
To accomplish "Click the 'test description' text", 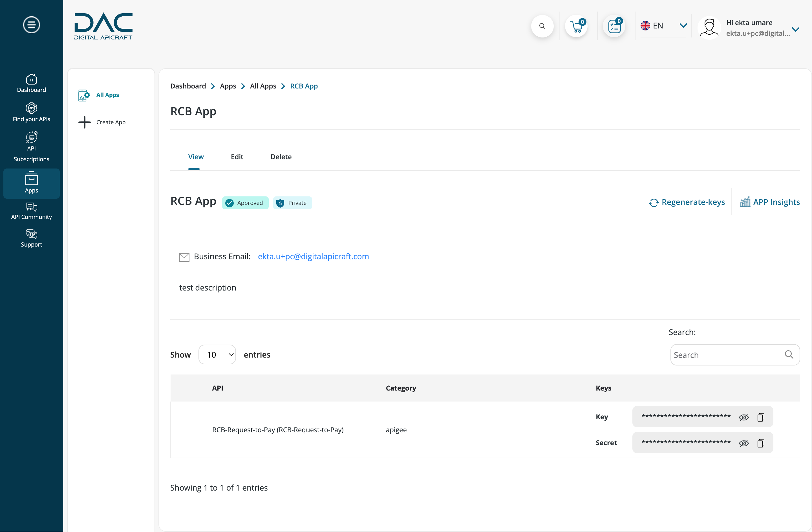I will 208,288.
